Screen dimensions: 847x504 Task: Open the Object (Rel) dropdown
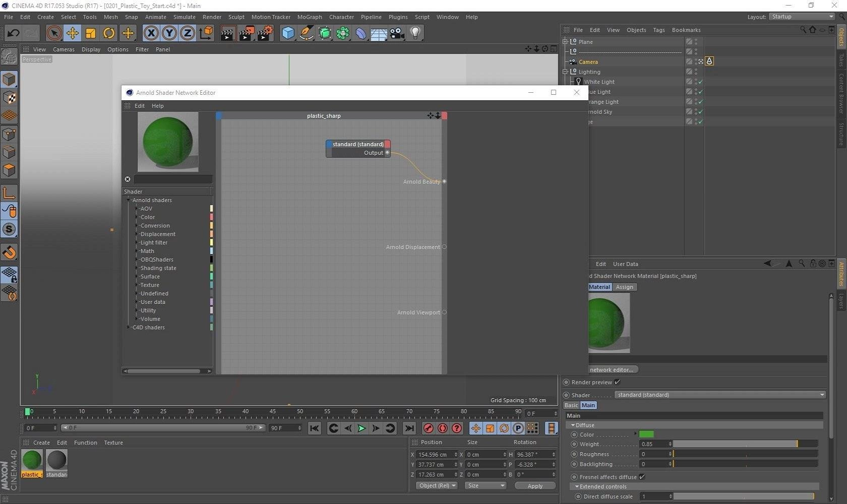[437, 485]
